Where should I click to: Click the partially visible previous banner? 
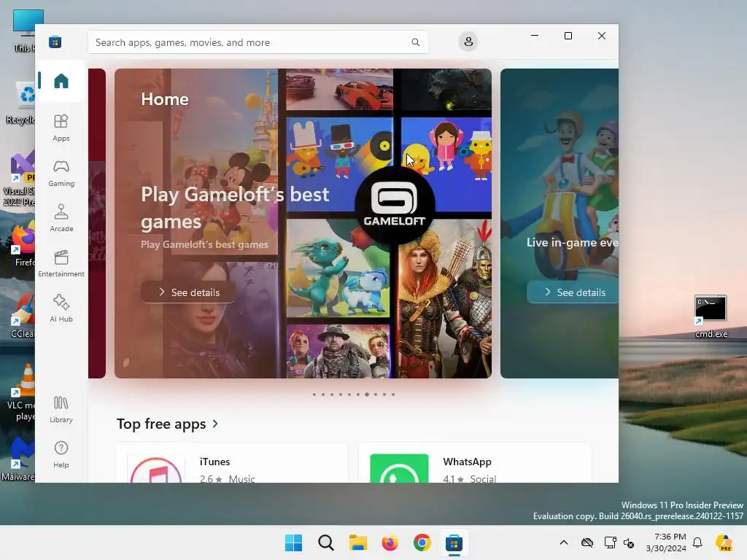click(97, 223)
